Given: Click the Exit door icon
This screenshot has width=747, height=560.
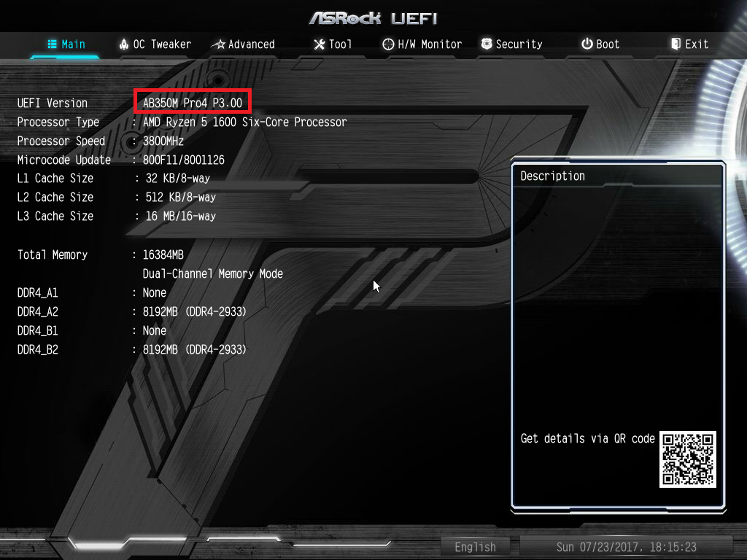Looking at the screenshot, I should (x=676, y=44).
